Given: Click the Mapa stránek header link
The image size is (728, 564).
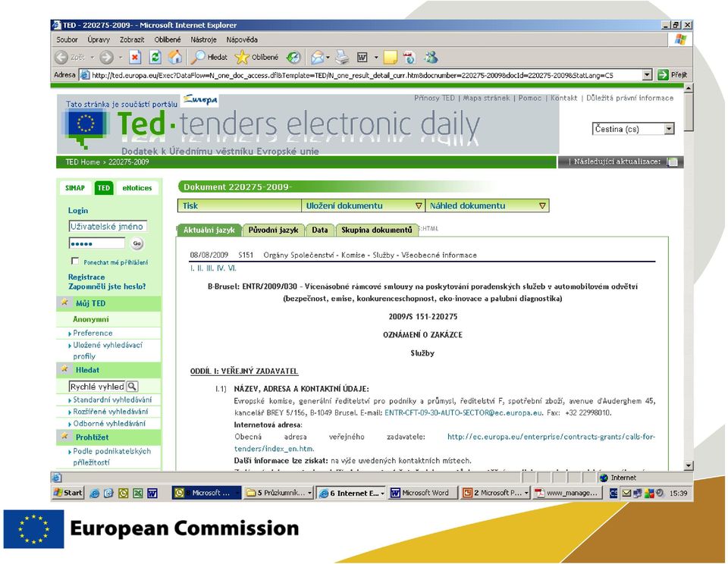Looking at the screenshot, I should [486, 98].
